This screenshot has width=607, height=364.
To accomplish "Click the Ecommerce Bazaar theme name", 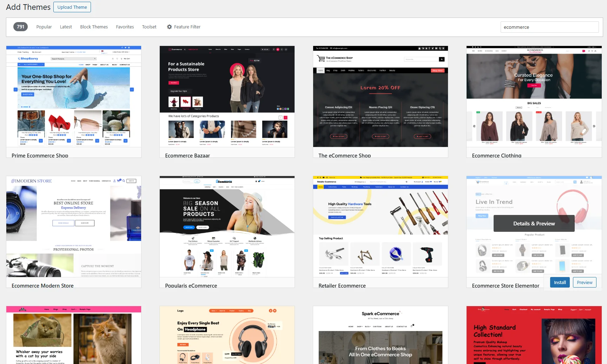I will (187, 155).
